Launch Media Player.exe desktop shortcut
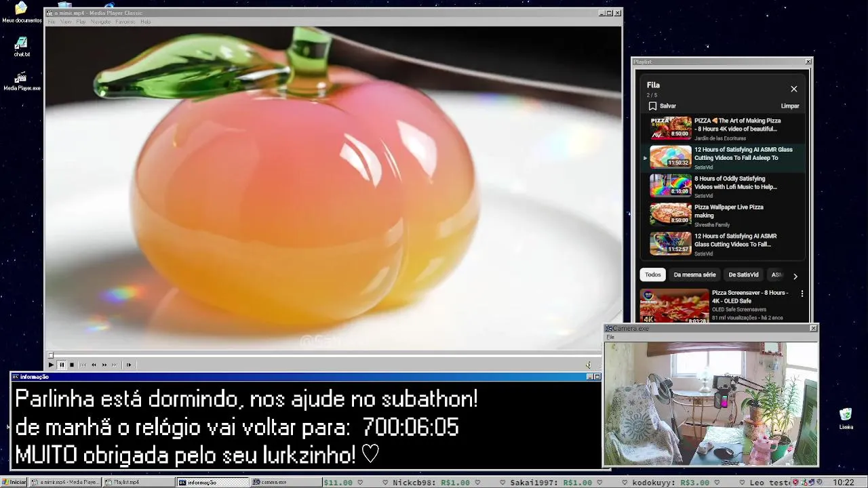868x488 pixels. (22, 81)
